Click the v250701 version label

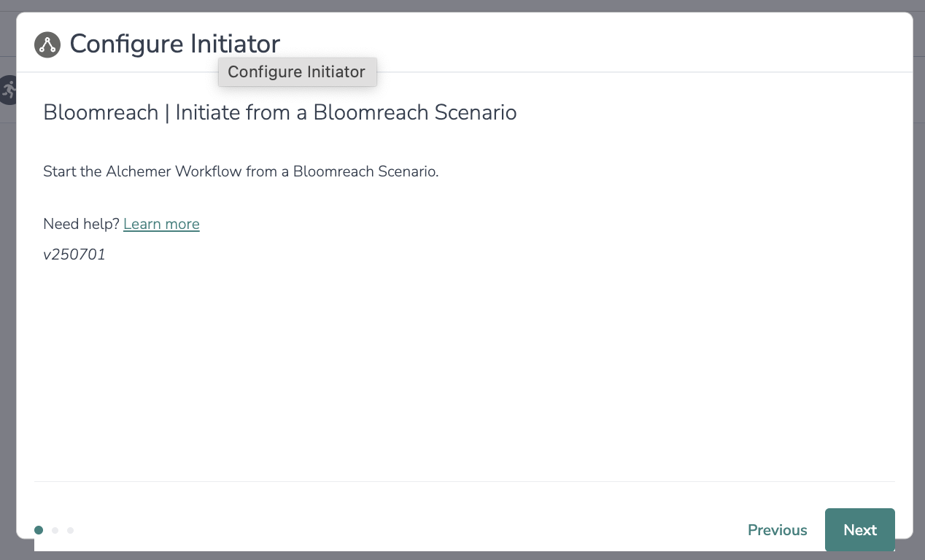click(74, 255)
